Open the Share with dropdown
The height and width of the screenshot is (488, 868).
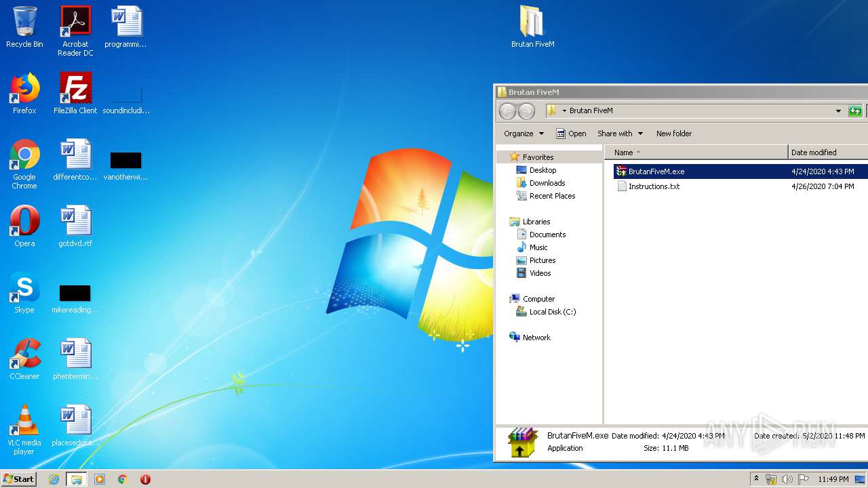tap(620, 134)
